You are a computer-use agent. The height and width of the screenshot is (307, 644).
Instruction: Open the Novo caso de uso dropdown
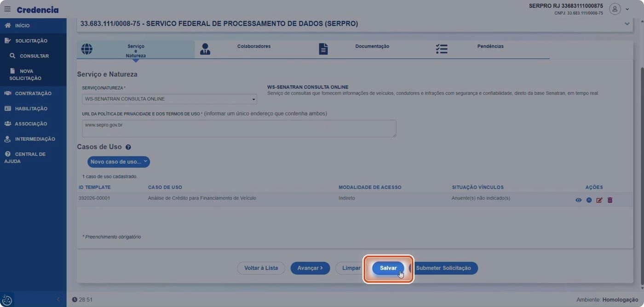pos(119,162)
